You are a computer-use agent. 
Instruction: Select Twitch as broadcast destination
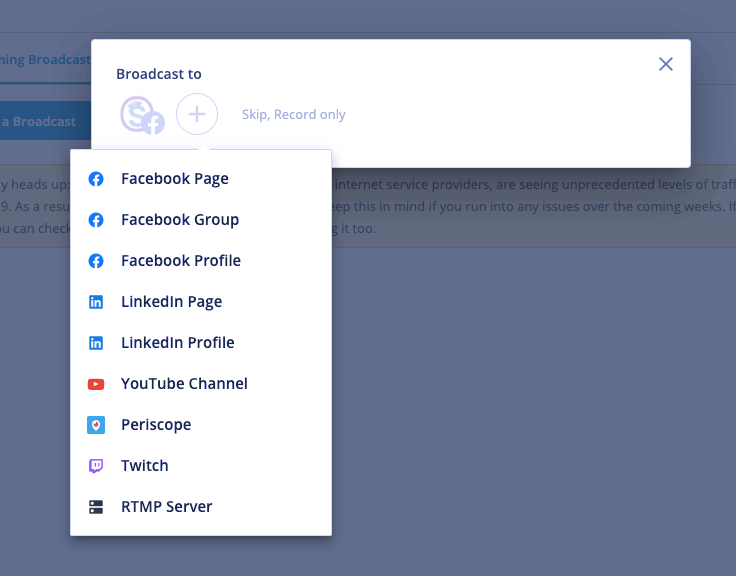[x=201, y=466]
